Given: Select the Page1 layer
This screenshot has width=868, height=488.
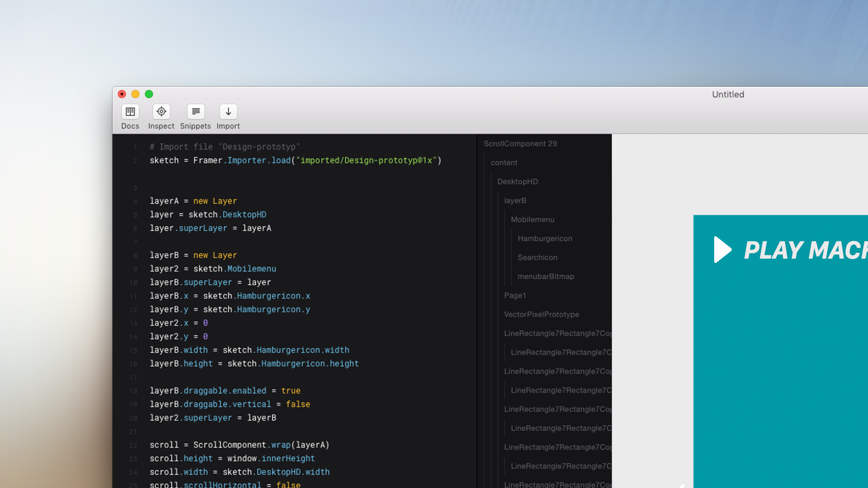Looking at the screenshot, I should tap(515, 295).
